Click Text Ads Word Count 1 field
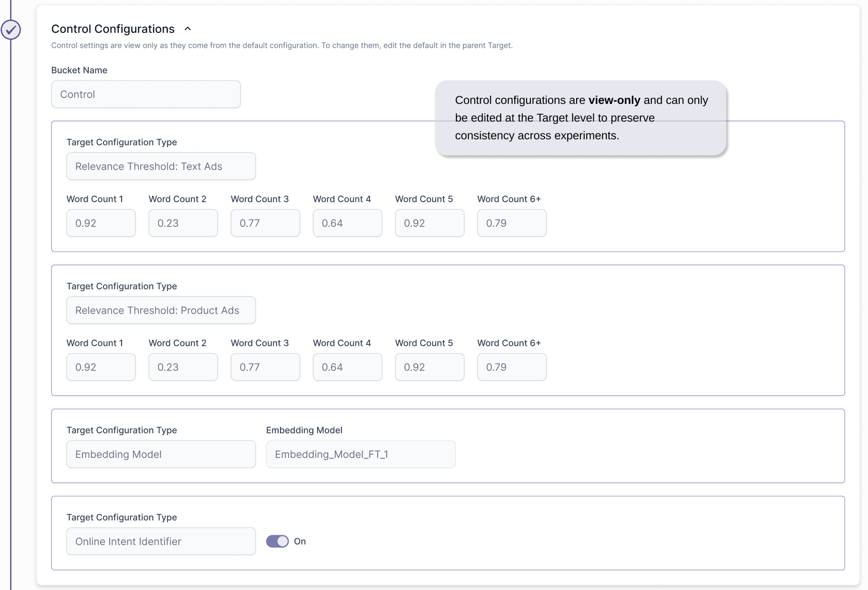 click(101, 223)
